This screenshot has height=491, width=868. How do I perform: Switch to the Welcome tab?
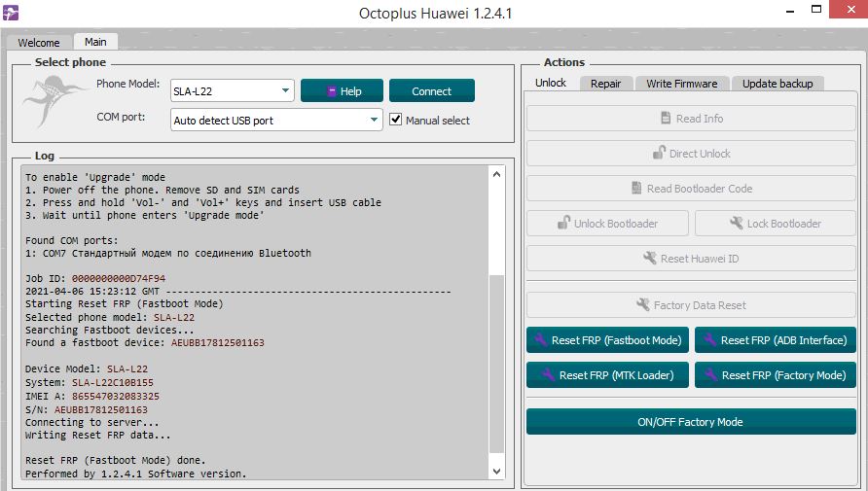(39, 43)
